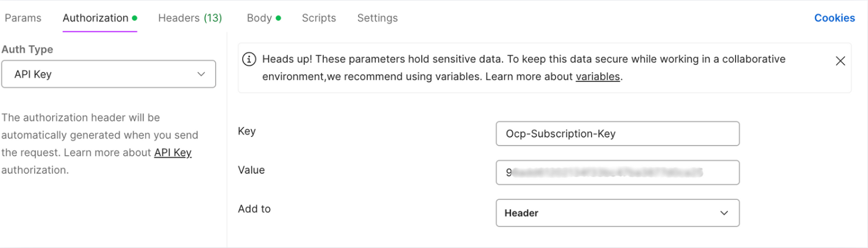The image size is (868, 248).
Task: Switch to the Params tab
Action: coord(23,18)
